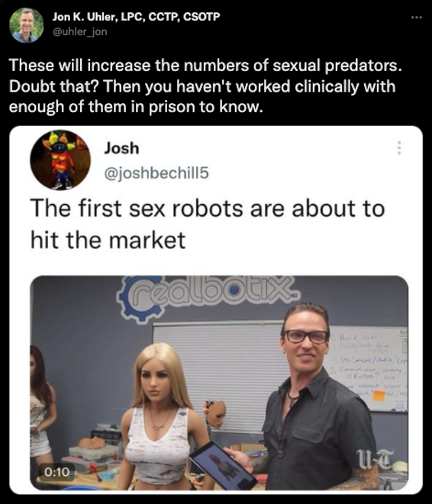Open the quoted tweet's vertical dots menu
432x504 pixels.
pyautogui.click(x=398, y=147)
